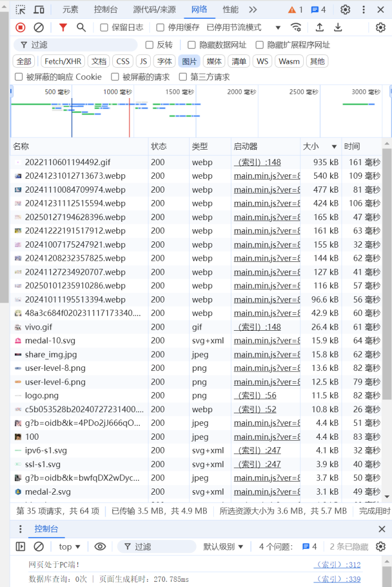Toggle the red filter funnel icon
Image resolution: width=392 pixels, height=587 pixels.
pos(63,28)
